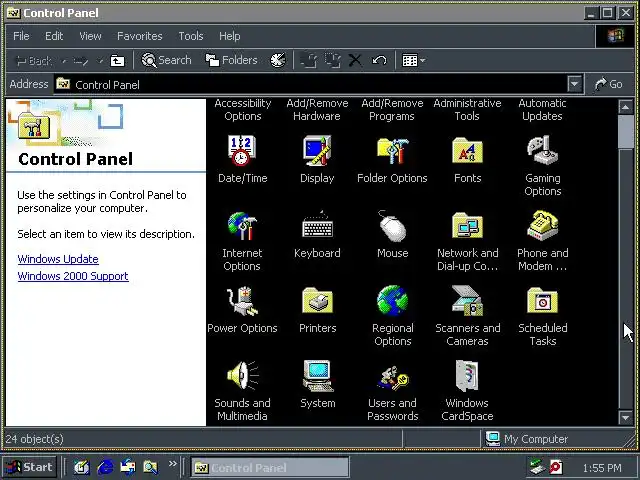Click the taskbar clock showing 1:55 PM
Screen dimensions: 640x480
tap(602, 468)
